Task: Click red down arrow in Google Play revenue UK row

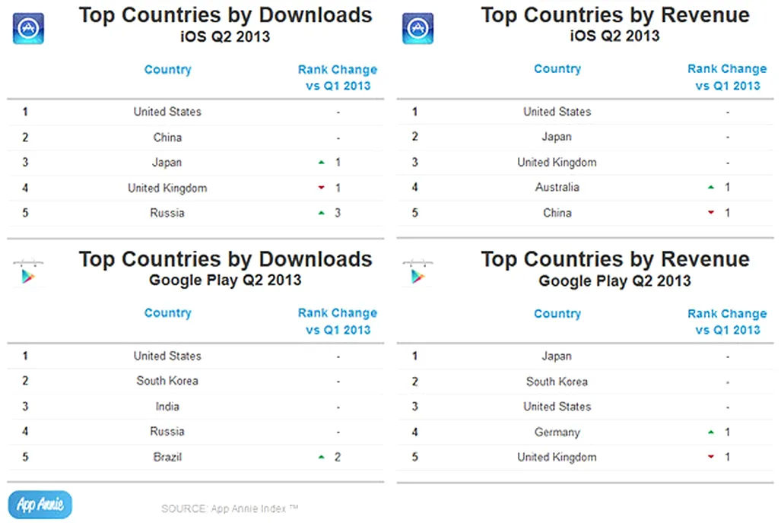Action: pyautogui.click(x=711, y=458)
